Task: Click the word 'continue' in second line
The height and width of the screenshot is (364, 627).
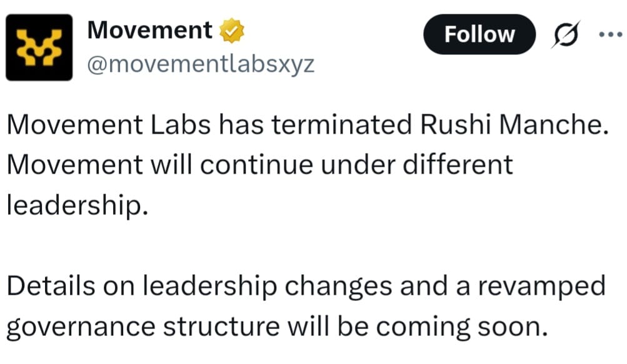Action: pos(256,164)
